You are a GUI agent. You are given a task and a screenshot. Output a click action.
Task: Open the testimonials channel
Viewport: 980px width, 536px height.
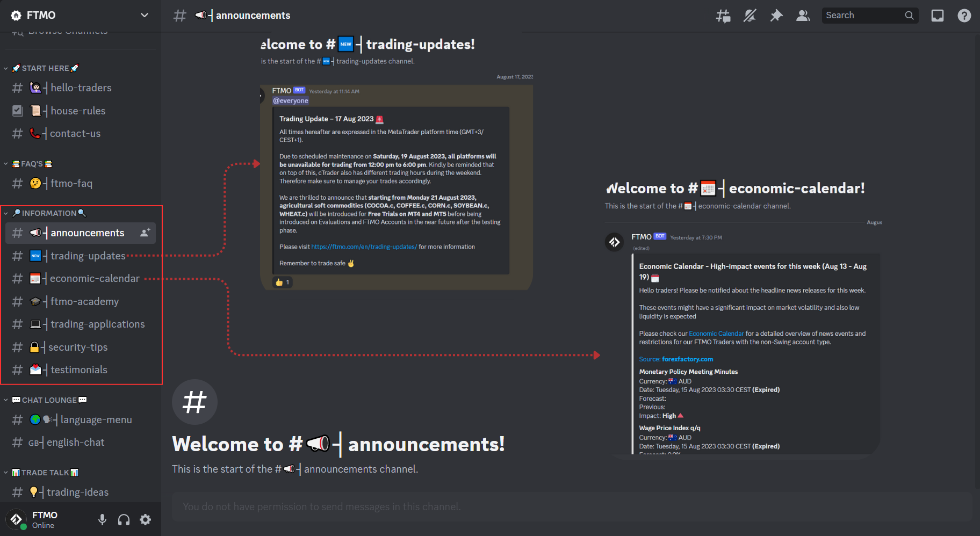tap(81, 370)
